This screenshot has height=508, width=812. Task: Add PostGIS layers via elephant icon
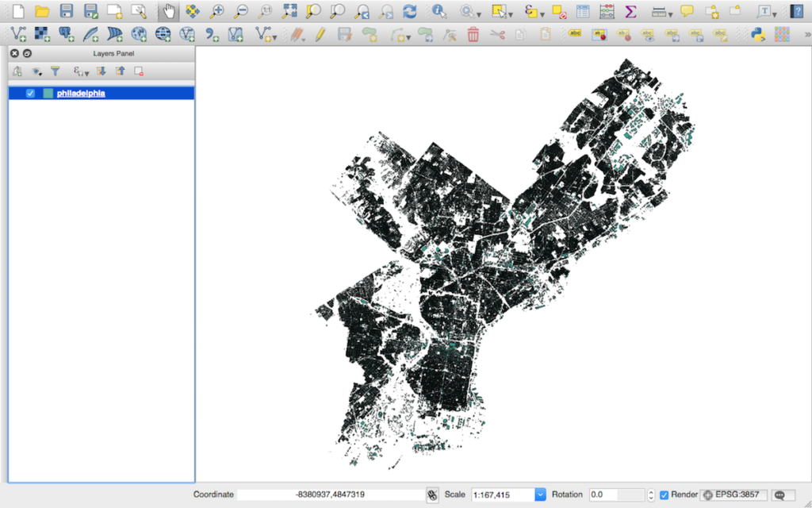[x=67, y=35]
